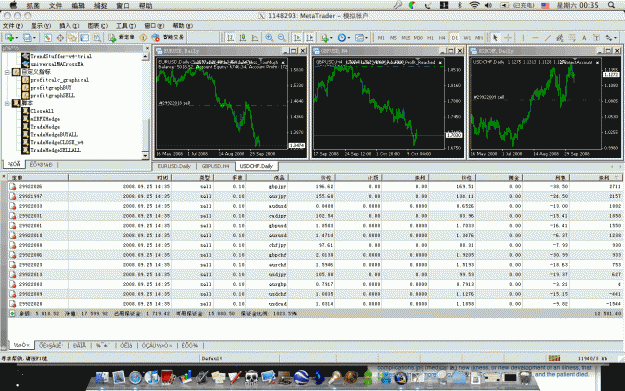This screenshot has width=625, height=391.
Task: Switch chart to bar chart style
Action: (x=230, y=37)
